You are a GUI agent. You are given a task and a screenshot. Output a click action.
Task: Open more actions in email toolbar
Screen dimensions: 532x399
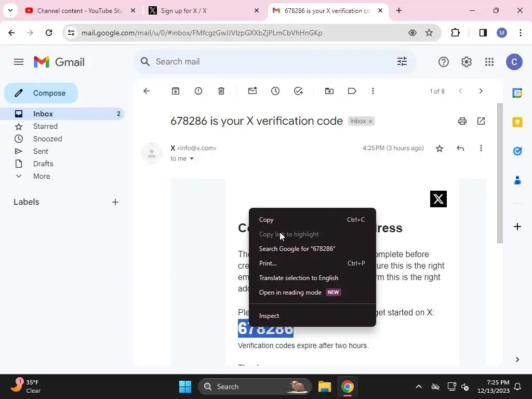(373, 91)
